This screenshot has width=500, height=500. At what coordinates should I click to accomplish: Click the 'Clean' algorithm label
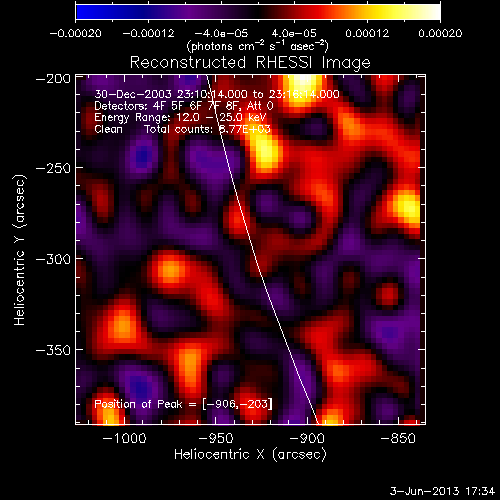pos(108,129)
